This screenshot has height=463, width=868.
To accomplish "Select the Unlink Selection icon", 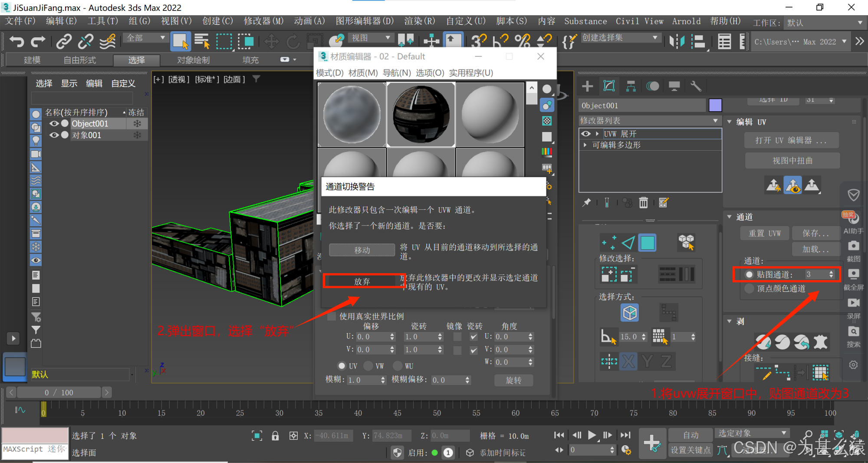I will 85,41.
